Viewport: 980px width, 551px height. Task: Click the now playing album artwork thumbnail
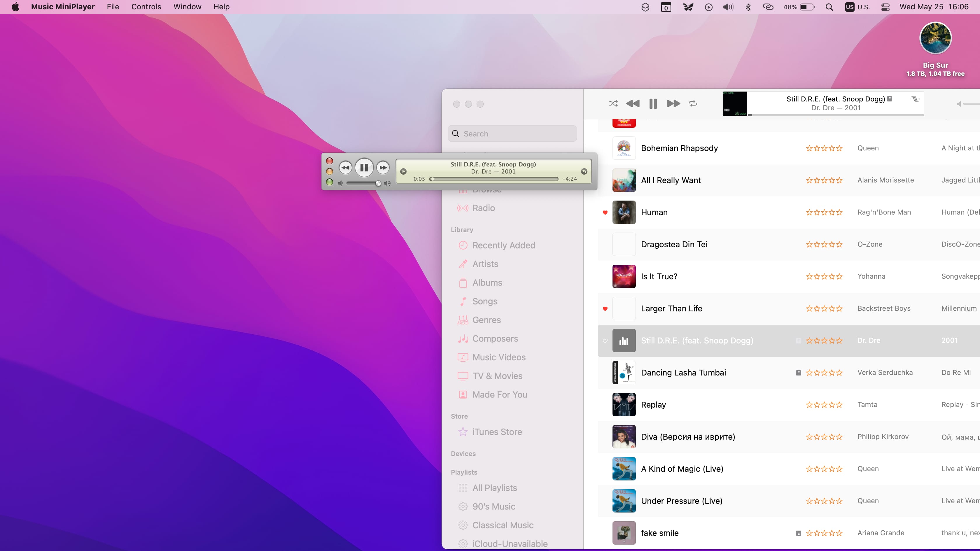coord(735,103)
